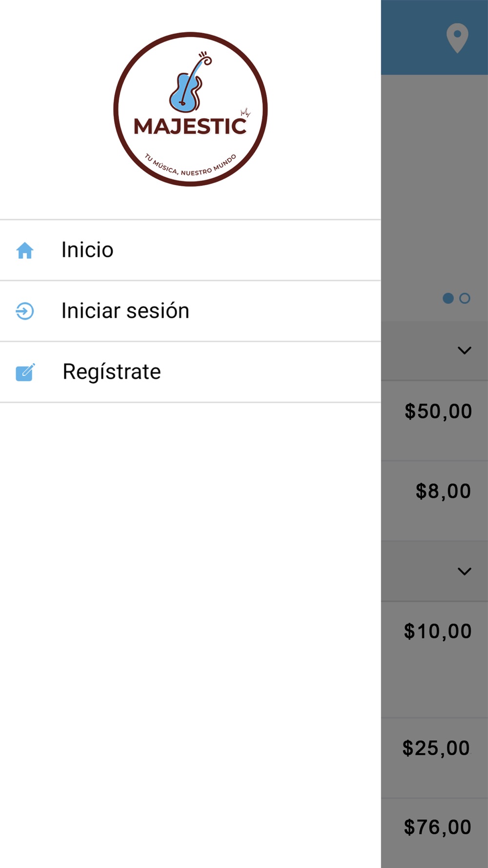Click the home icon beside Inicio
The image size is (488, 868).
pos(25,250)
